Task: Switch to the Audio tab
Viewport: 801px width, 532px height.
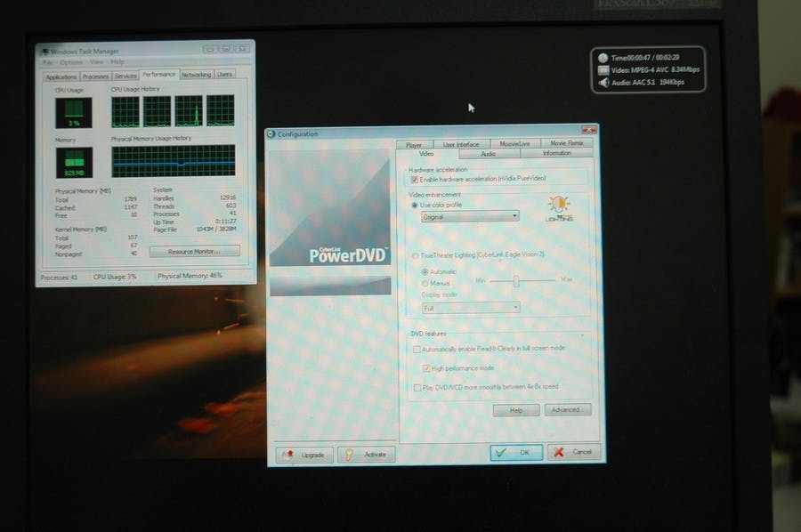Action: 489,154
